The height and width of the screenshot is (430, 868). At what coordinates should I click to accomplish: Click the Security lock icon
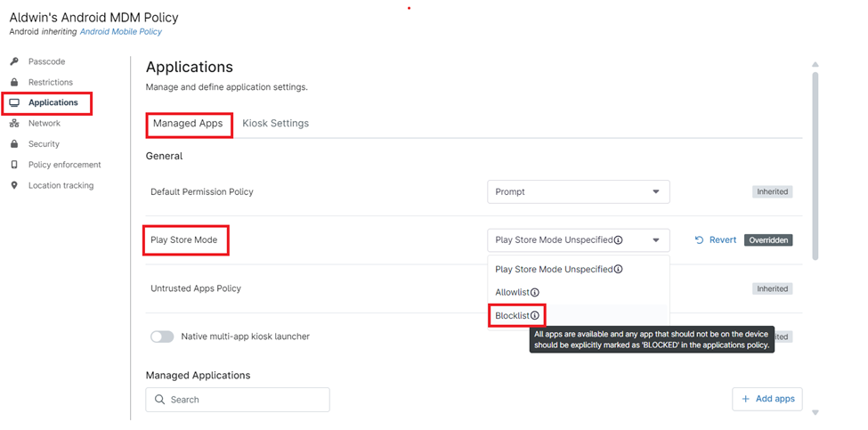click(14, 143)
